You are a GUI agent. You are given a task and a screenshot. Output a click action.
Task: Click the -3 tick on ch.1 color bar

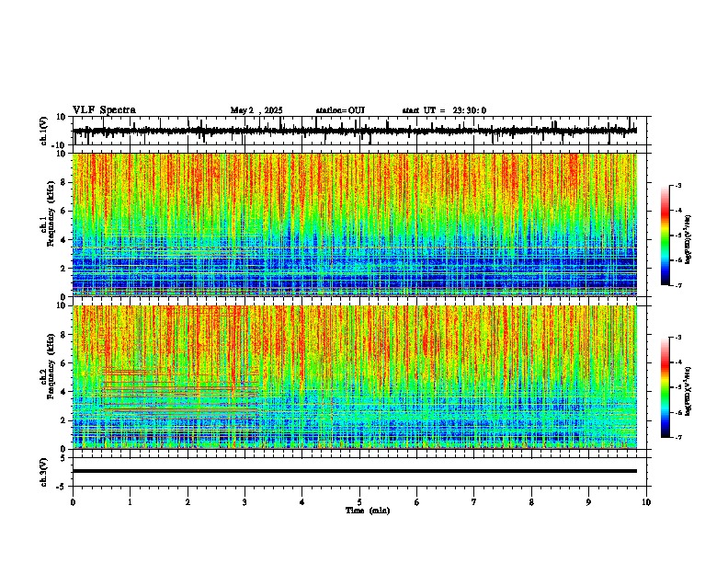678,186
